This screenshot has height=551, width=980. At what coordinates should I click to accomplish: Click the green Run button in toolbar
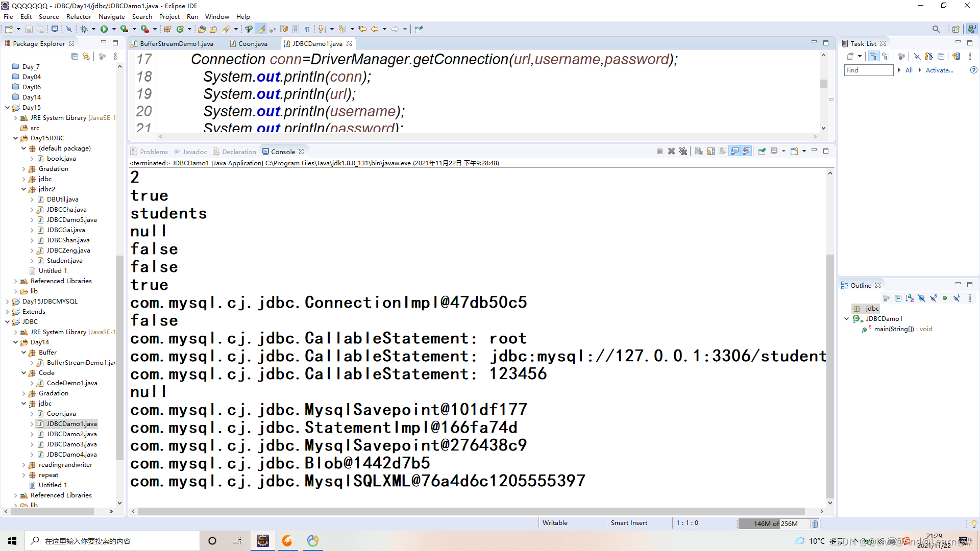coord(104,29)
